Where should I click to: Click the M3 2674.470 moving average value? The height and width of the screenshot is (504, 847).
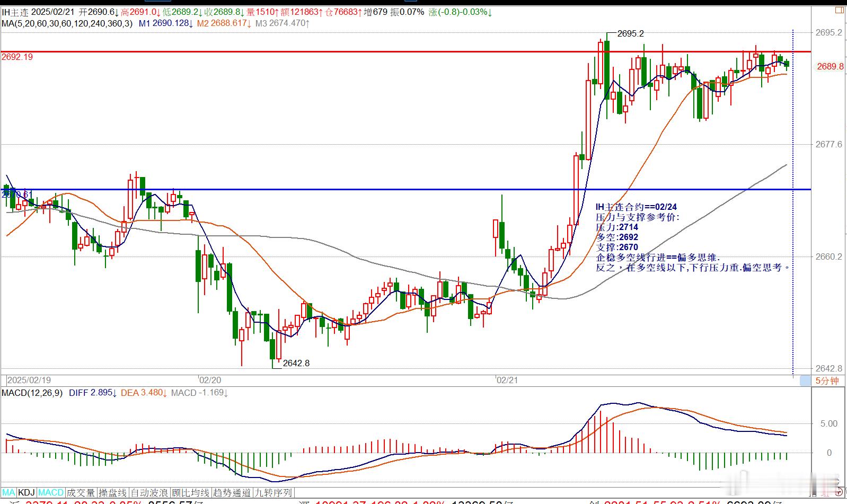[282, 23]
